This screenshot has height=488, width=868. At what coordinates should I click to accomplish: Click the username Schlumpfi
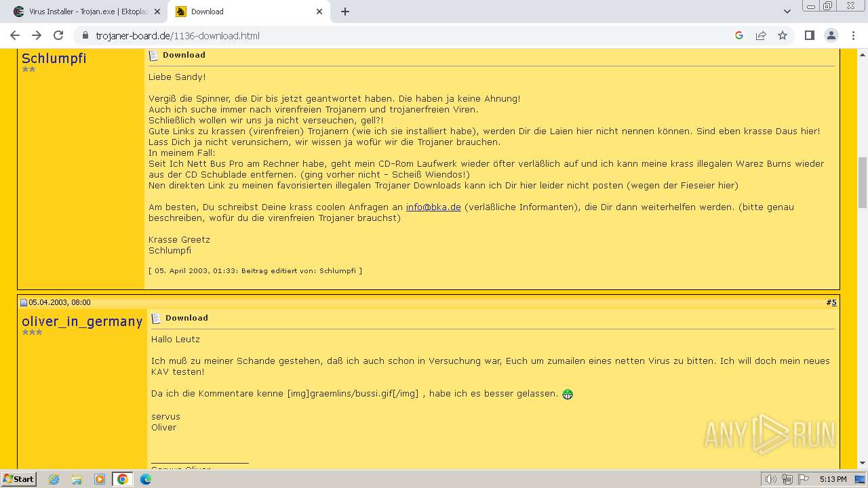click(54, 58)
